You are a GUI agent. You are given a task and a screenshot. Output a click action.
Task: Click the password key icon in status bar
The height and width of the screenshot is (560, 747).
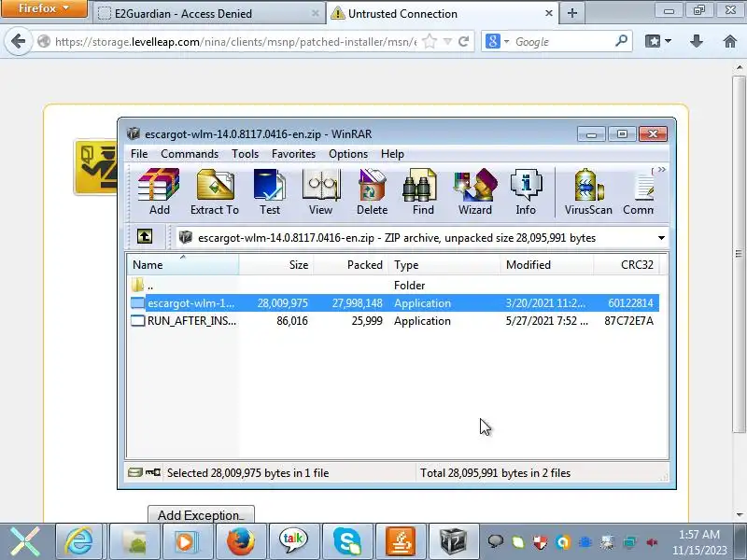[x=153, y=472]
